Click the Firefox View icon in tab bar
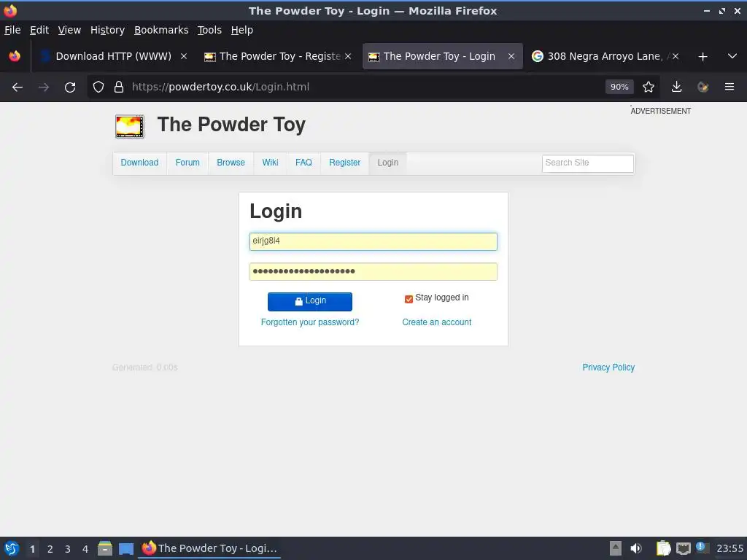Image resolution: width=747 pixels, height=560 pixels. click(x=15, y=56)
